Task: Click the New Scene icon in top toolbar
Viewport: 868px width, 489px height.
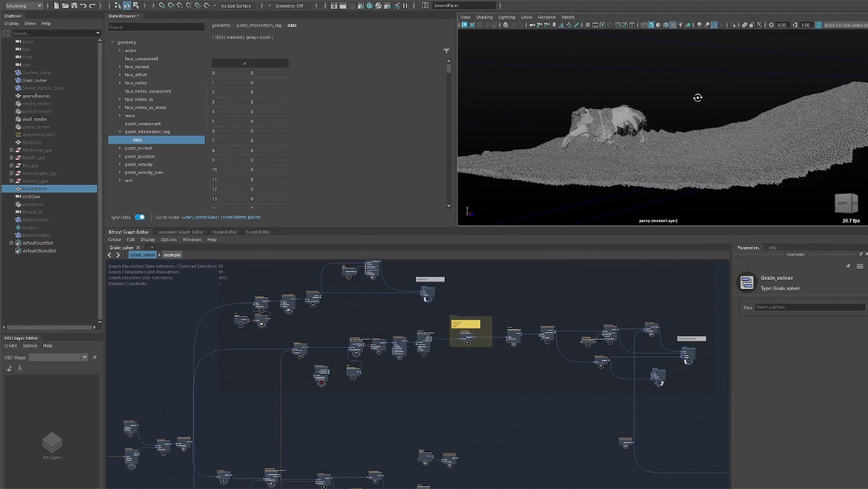Action: click(x=56, y=6)
